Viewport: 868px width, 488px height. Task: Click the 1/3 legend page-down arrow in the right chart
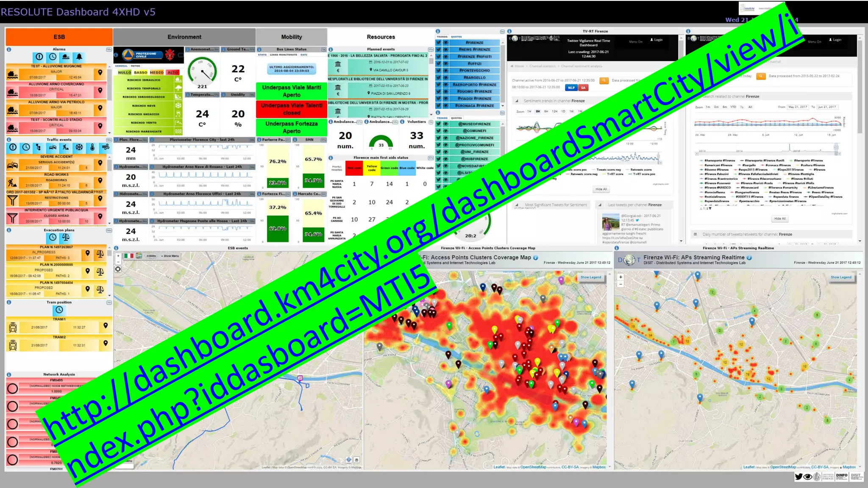[x=710, y=208]
